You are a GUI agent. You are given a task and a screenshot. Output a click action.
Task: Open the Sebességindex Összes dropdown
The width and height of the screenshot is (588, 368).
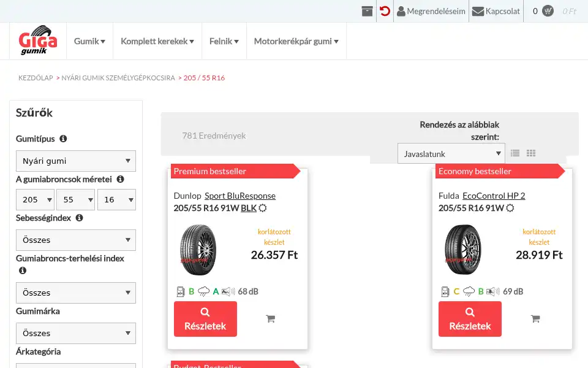coord(76,240)
